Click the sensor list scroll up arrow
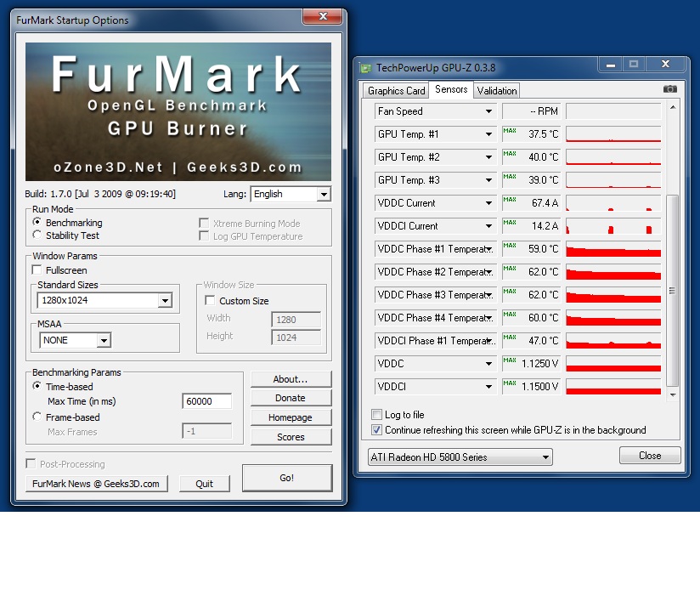Viewport: 700px width, 607px height. tap(672, 108)
